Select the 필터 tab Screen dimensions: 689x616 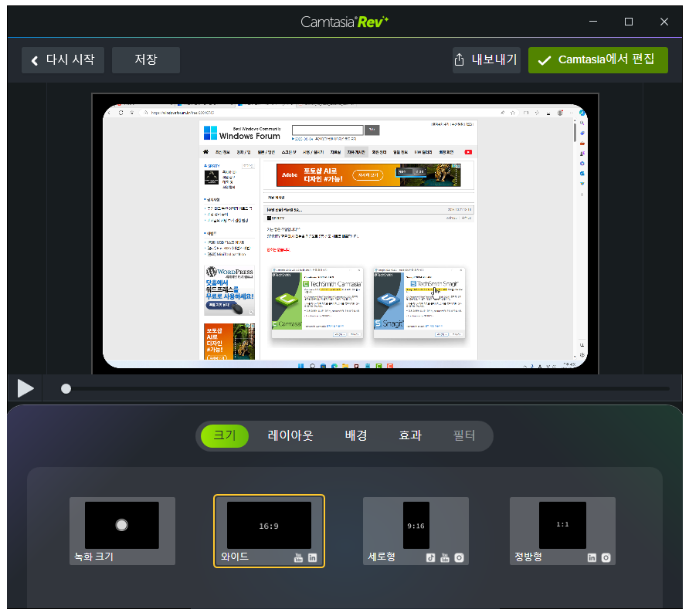(464, 435)
